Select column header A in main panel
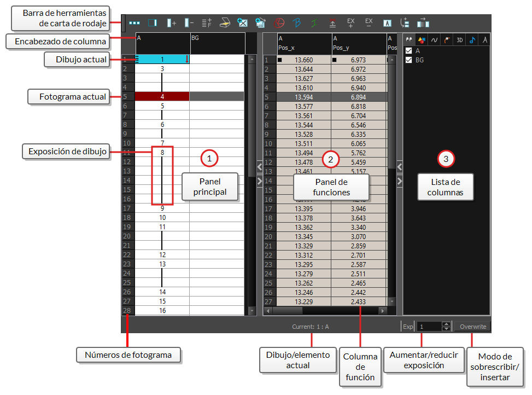Screen dimensions: 532x395 (162, 43)
